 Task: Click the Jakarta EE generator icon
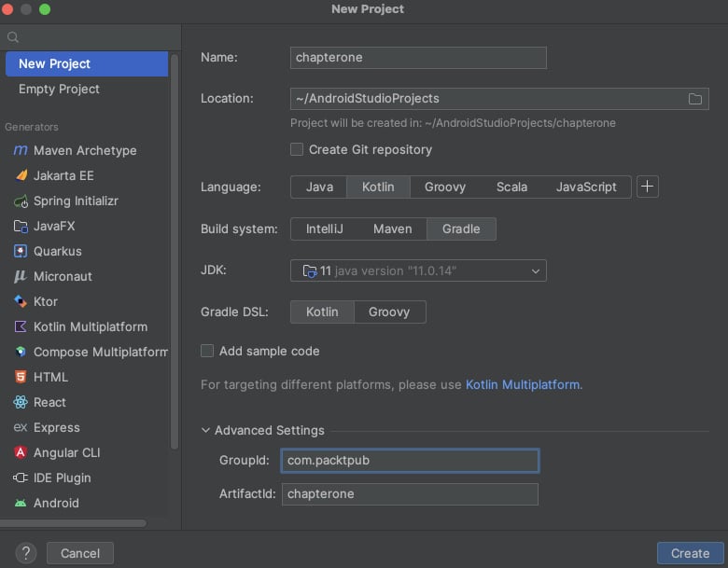[21, 175]
